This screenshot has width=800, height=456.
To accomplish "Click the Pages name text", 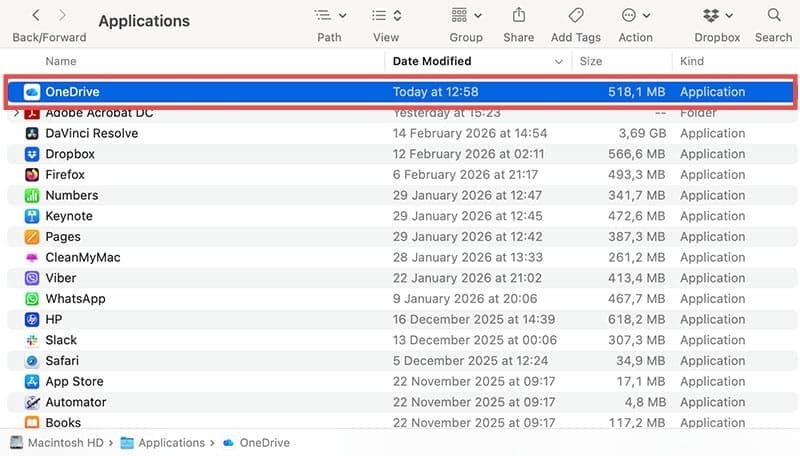I will pyautogui.click(x=63, y=237).
